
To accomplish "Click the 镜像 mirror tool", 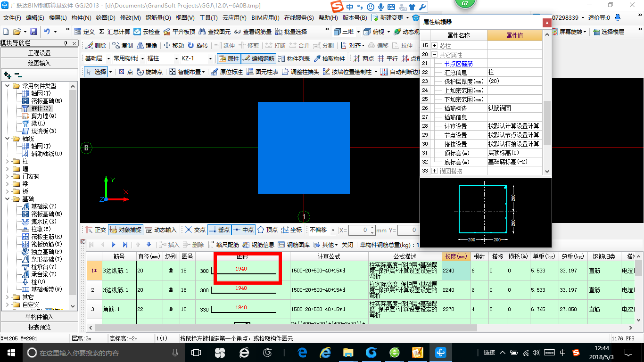I will coord(147,45).
